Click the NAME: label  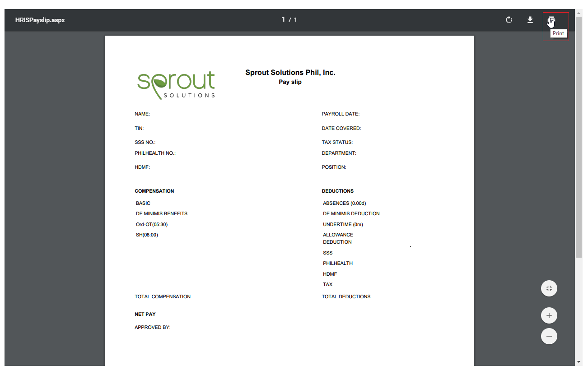142,114
